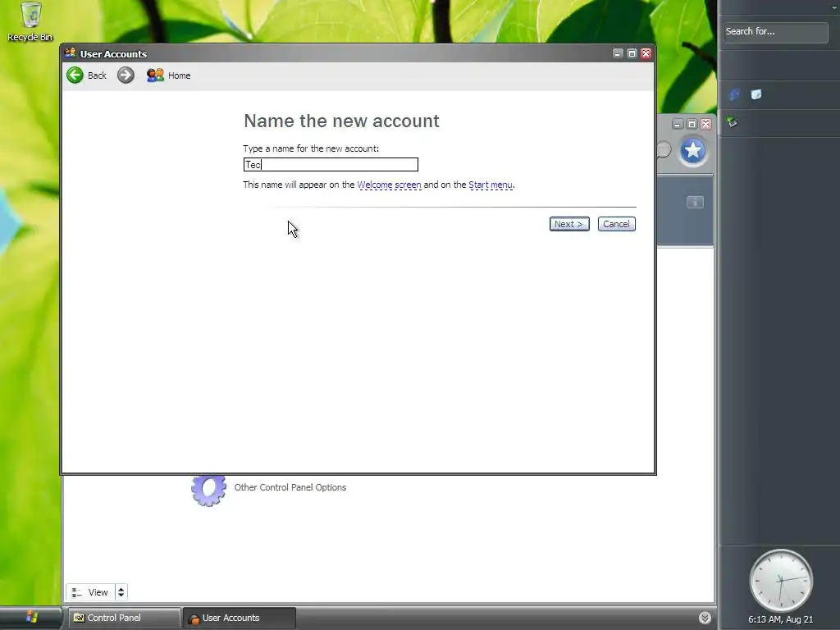Cancel the new account creation
840x630 pixels.
click(616, 224)
